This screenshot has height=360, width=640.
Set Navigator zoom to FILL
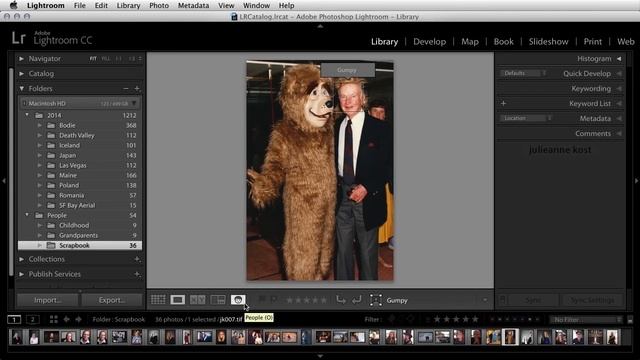tap(105, 59)
